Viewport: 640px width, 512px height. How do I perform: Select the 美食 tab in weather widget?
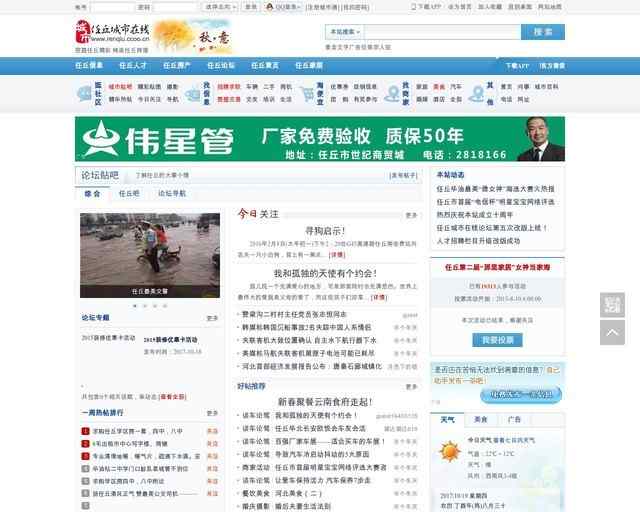481,419
